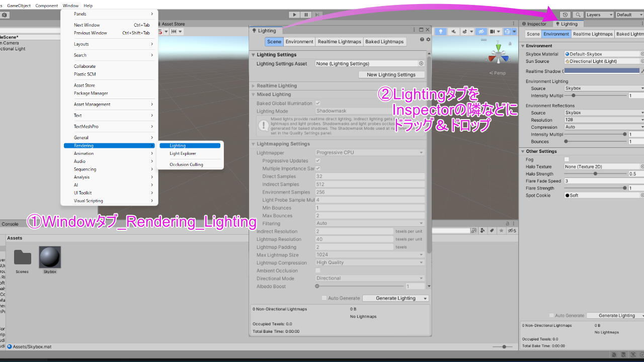Click the New Lighting Settings button
644x362 pixels.
coord(391,74)
